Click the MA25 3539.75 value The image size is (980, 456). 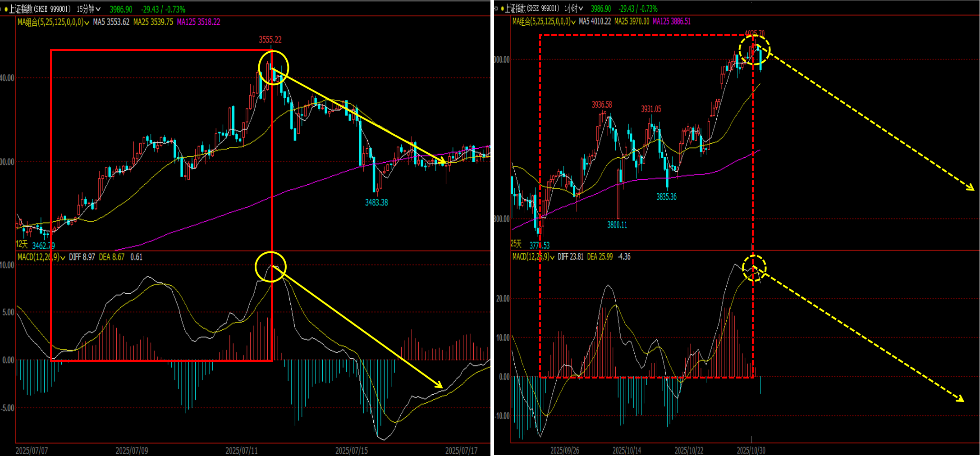tap(153, 22)
